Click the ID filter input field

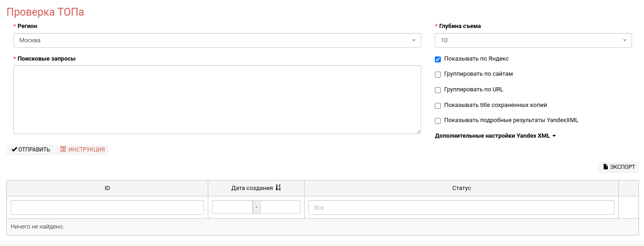pyautogui.click(x=107, y=207)
